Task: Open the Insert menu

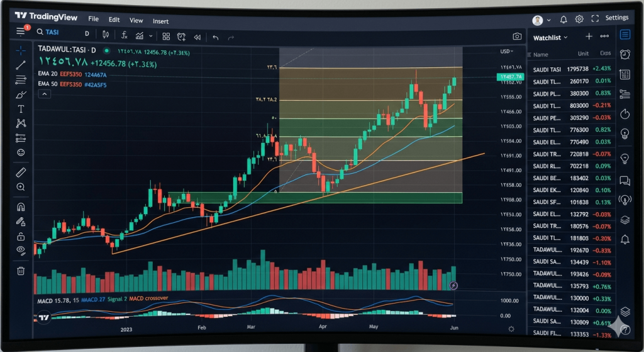Action: click(x=160, y=21)
